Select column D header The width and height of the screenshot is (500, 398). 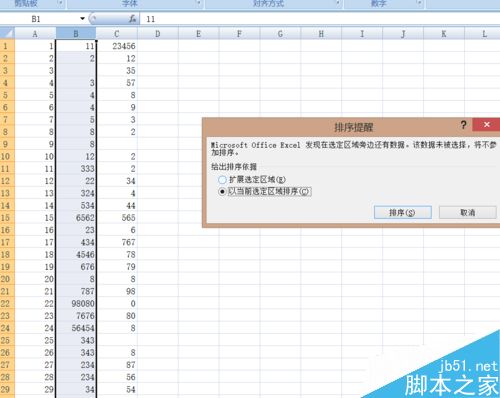[x=158, y=34]
